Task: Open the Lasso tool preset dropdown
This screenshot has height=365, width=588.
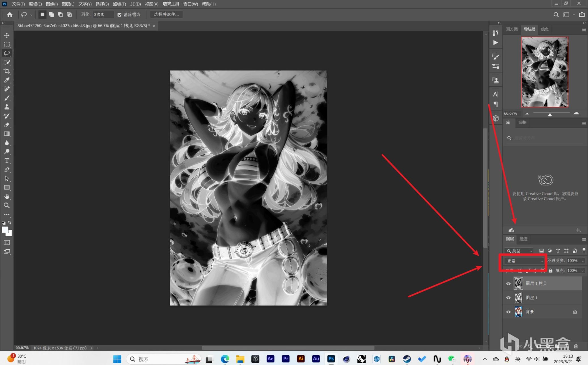Action: tap(31, 15)
